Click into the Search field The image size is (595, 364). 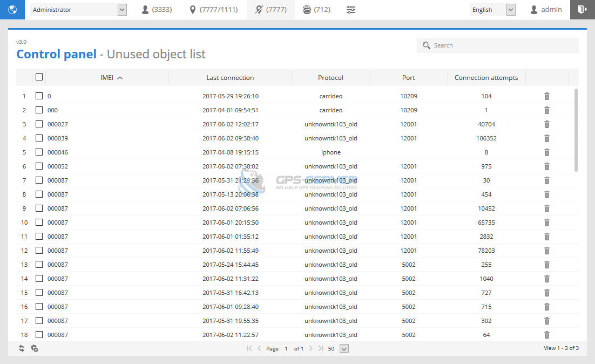[502, 45]
